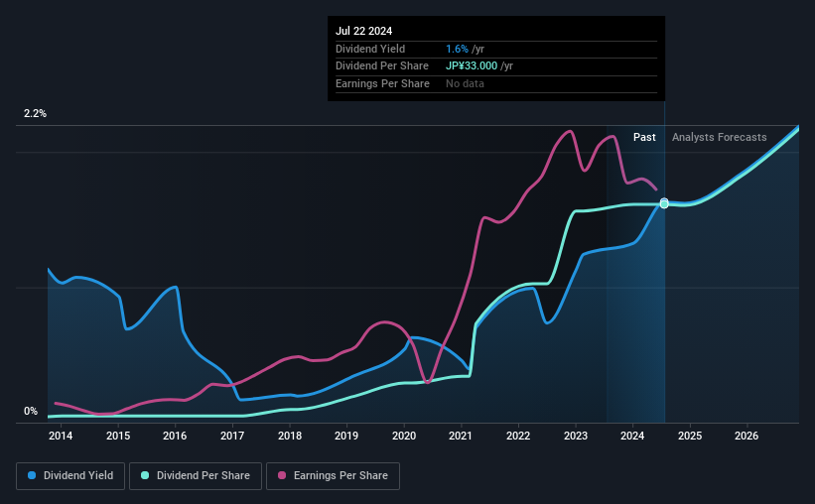Select the 2023 x-axis label
Screen dimensions: 815x504
click(x=576, y=436)
